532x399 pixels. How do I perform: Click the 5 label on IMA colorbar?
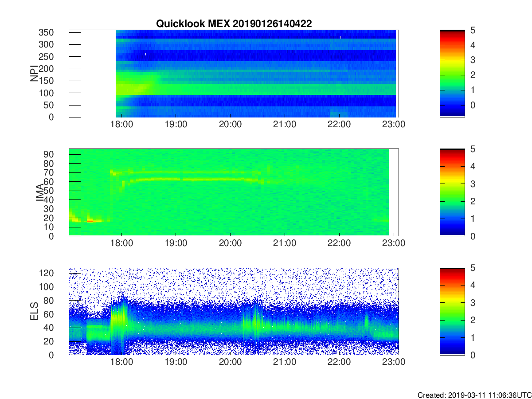(473, 149)
